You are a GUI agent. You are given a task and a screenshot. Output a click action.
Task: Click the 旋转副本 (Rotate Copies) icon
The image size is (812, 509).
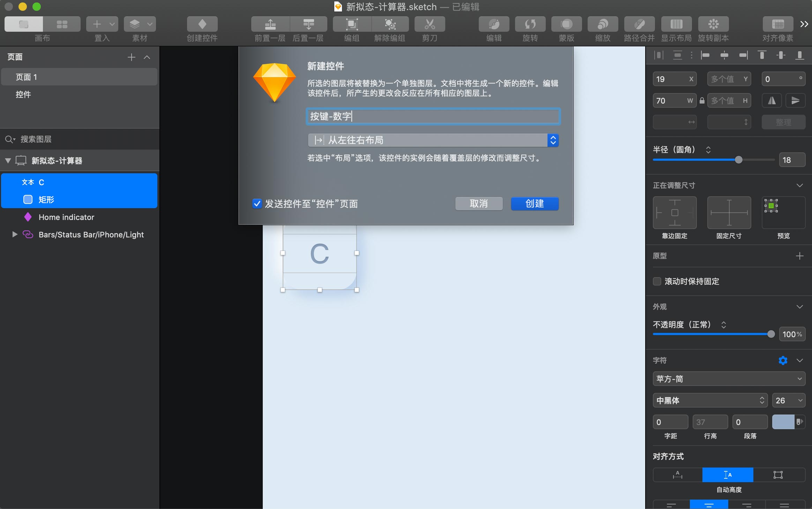(713, 24)
